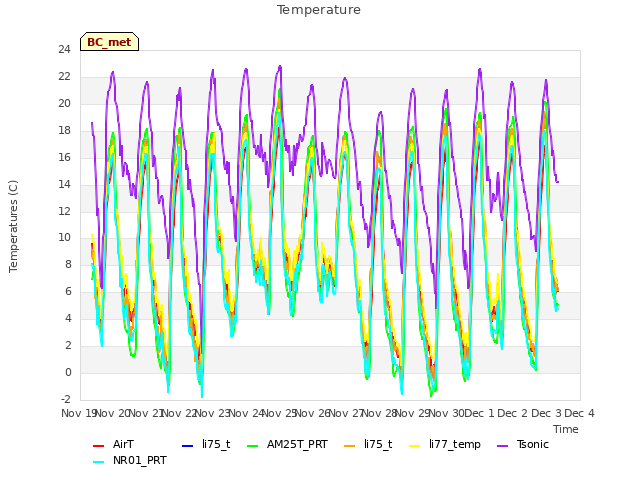Click the orange li75_t legend swatch
This screenshot has height=480, width=640.
pyautogui.click(x=349, y=446)
